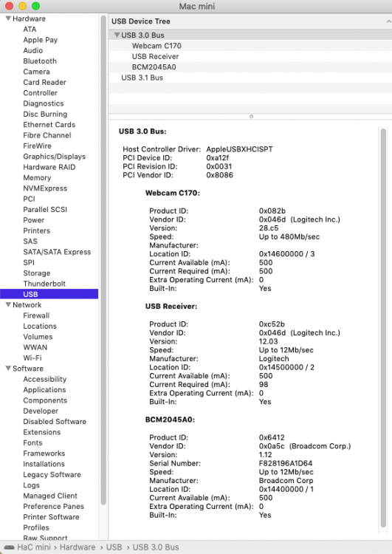This screenshot has height=554, width=392.
Task: Select Disabled Software entry
Action: coord(55,422)
